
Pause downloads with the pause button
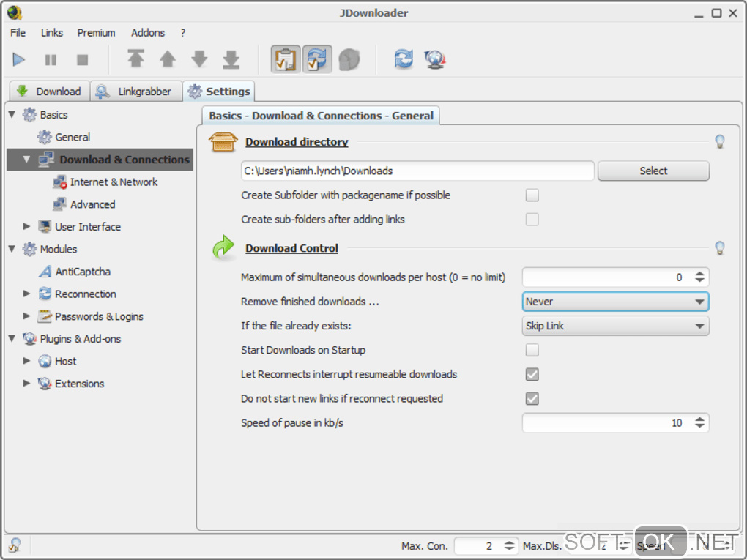pos(51,60)
